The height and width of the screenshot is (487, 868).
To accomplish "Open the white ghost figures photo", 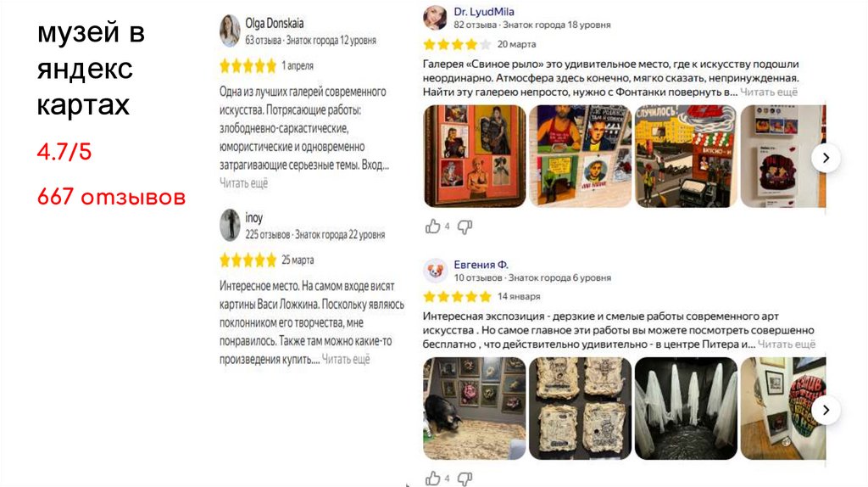I will (x=686, y=408).
